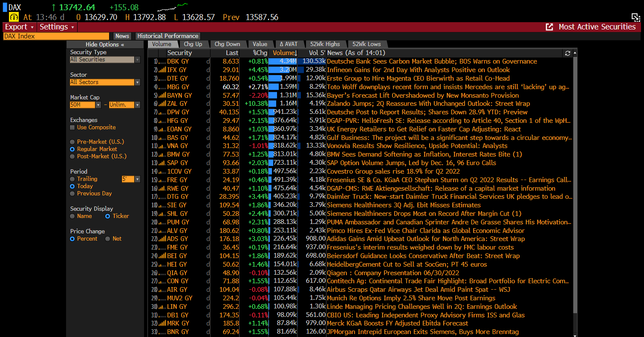644x337 pixels.
Task: Click the signal bars icon in the DTE GY row
Action: [162, 78]
